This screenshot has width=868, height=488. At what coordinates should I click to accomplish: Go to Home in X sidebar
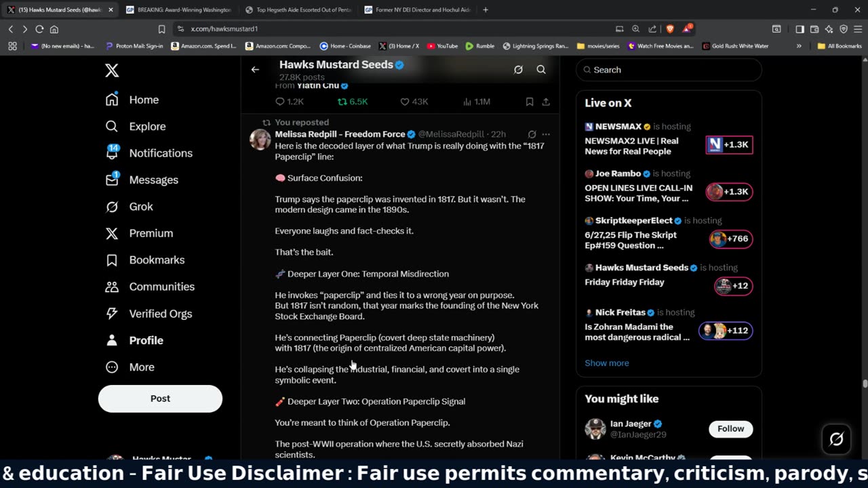tap(132, 100)
